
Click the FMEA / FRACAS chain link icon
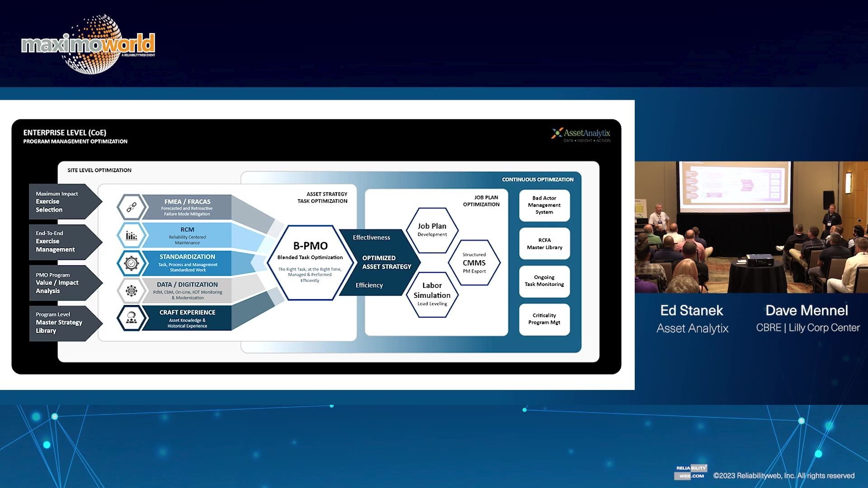[x=131, y=207]
